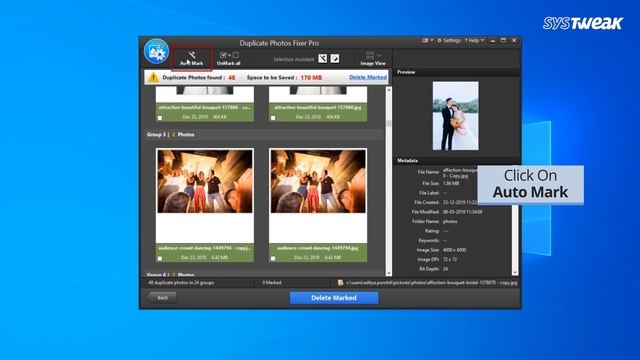Click the UnMark all icon
This screenshot has height=360, width=640.
[229, 55]
